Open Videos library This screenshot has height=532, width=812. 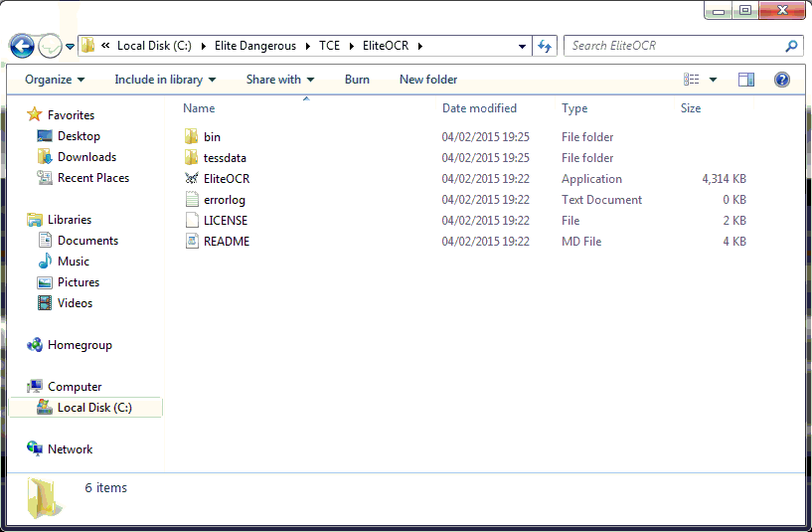pos(76,303)
